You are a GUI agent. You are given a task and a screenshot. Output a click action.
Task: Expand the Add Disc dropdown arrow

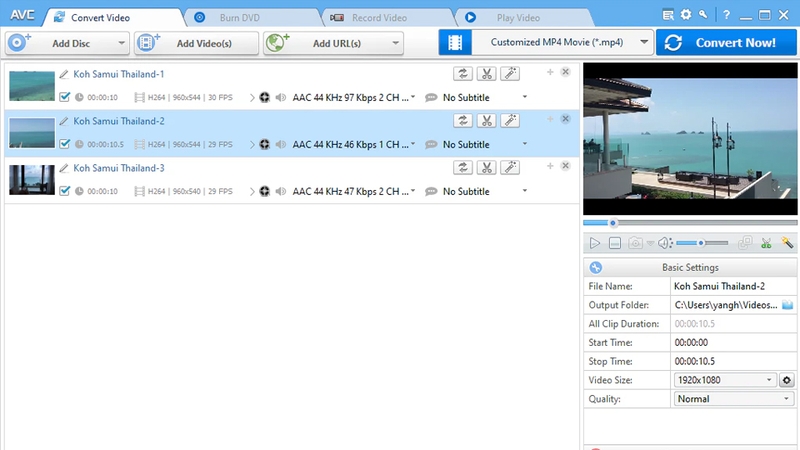121,43
